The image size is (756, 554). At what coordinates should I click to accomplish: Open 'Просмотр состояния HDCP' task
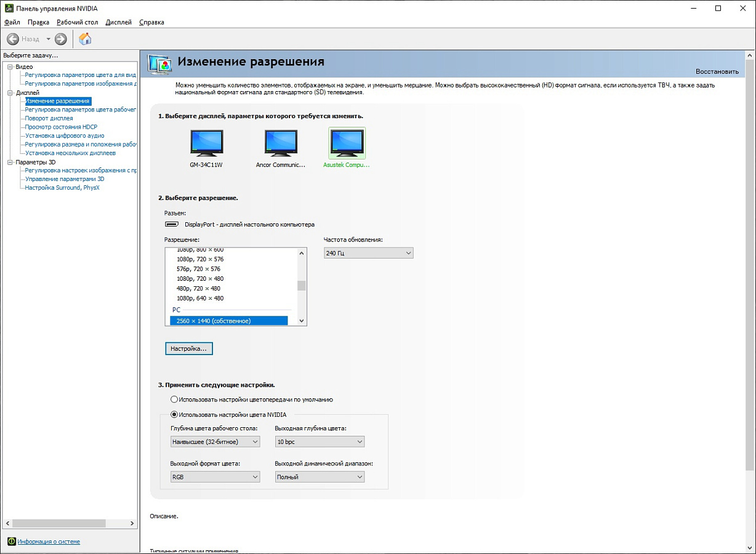click(x=61, y=127)
